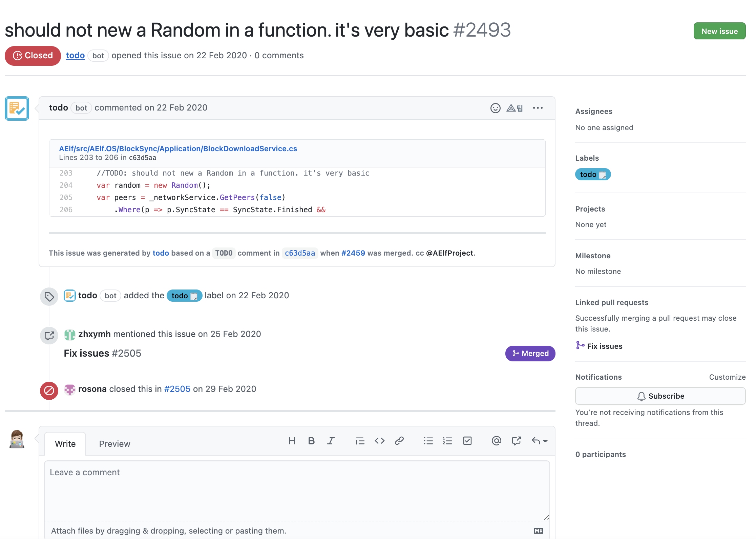Screen dimensions: 756x539
Task: Click the Merged badge for Fix issues
Action: tap(530, 354)
